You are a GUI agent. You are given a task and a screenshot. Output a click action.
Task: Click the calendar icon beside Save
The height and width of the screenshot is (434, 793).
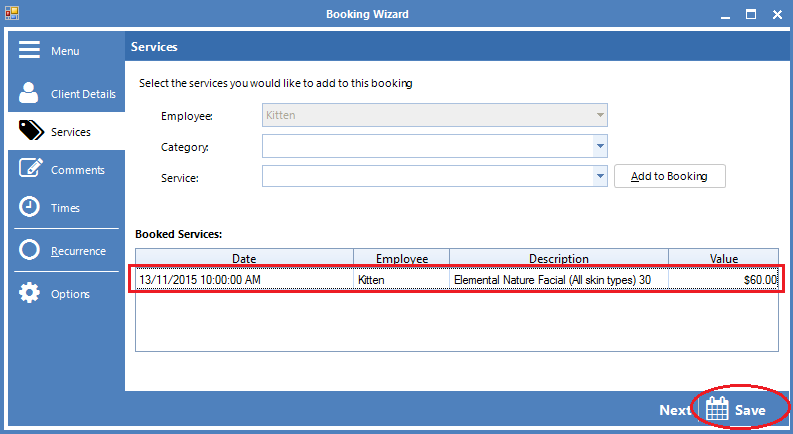coord(717,410)
